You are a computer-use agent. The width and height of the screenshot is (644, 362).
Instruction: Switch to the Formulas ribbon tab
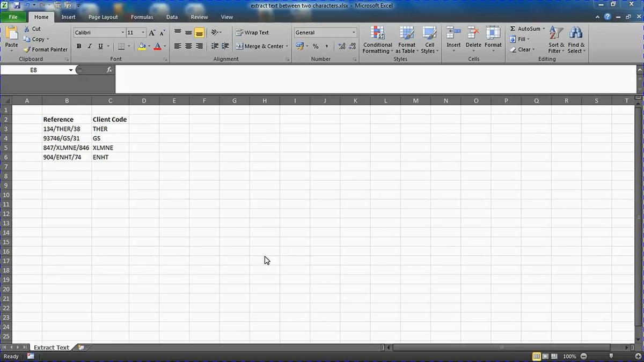142,17
